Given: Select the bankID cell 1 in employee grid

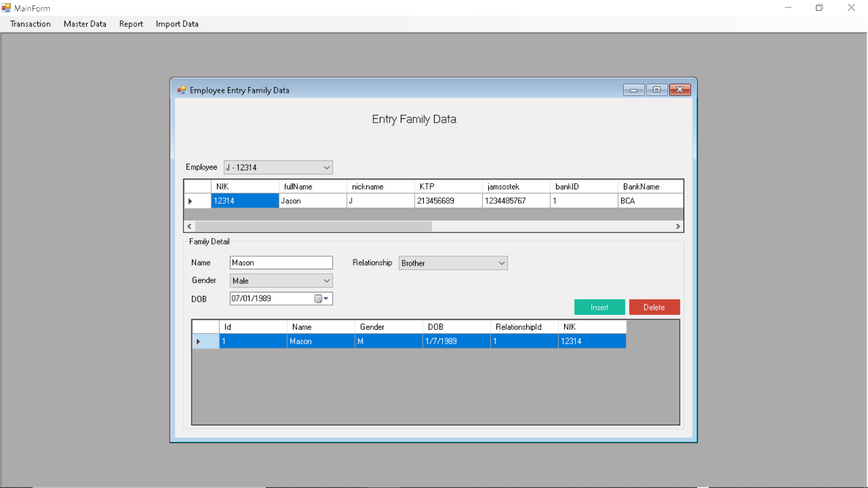Looking at the screenshot, I should (584, 201).
